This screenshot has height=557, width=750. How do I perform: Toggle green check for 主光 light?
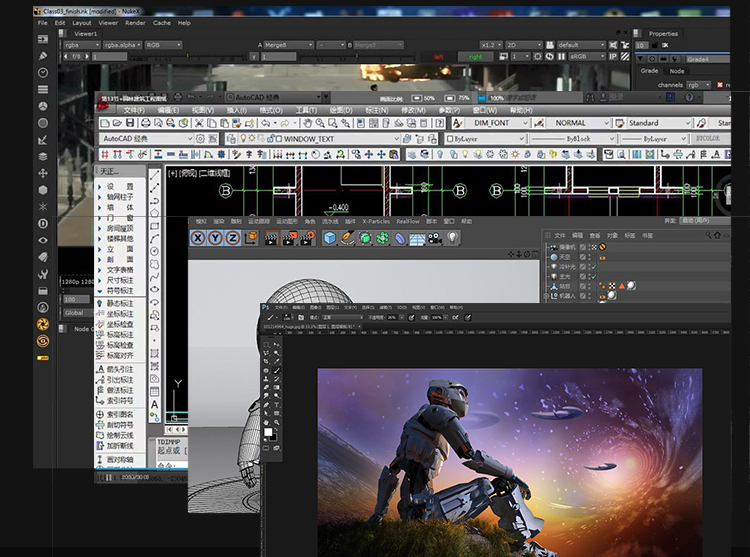tap(594, 276)
